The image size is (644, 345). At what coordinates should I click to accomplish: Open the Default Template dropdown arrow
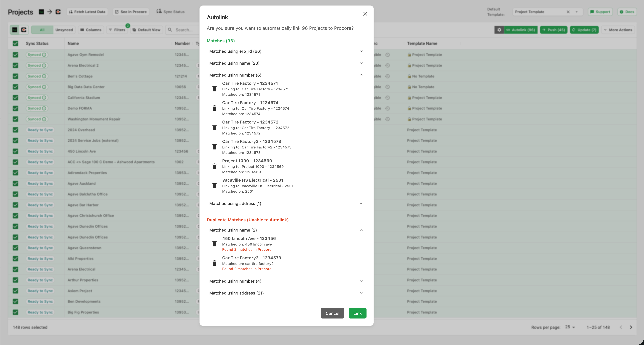coord(577,12)
